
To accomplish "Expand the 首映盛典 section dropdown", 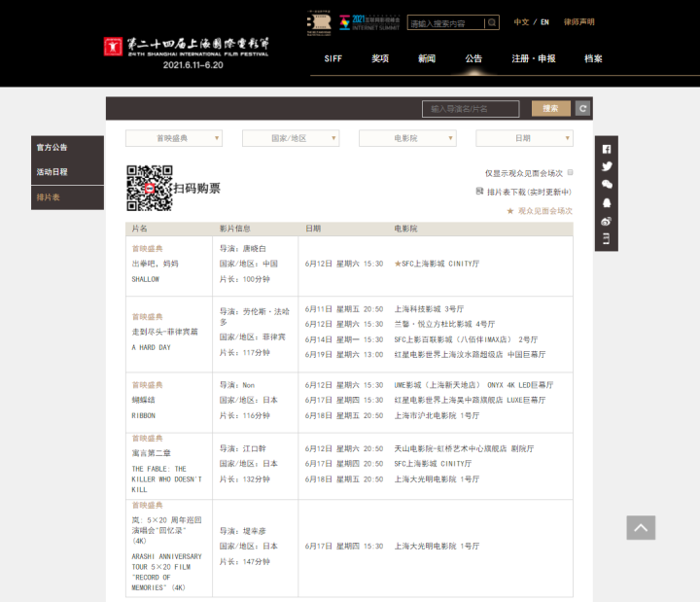I will [x=174, y=138].
